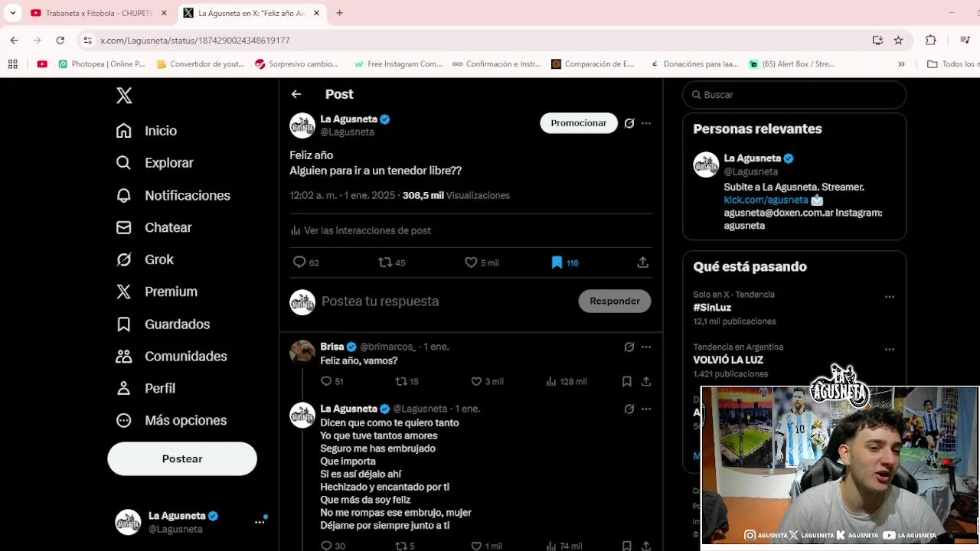Open more options on the main post
Image resolution: width=980 pixels, height=551 pixels.
point(646,123)
